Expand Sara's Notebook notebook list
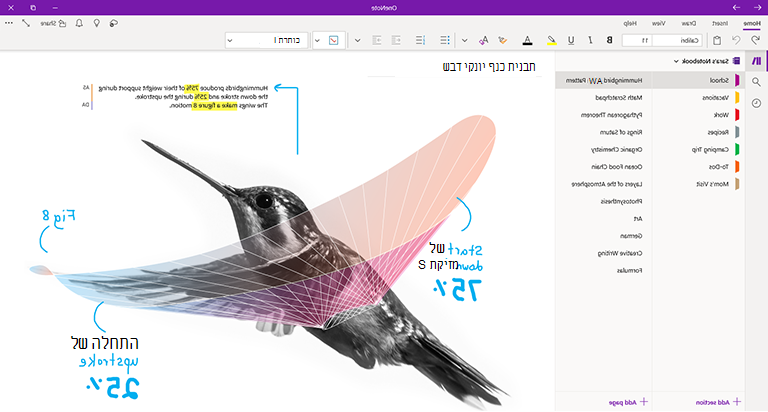The image size is (768, 412). click(x=707, y=61)
